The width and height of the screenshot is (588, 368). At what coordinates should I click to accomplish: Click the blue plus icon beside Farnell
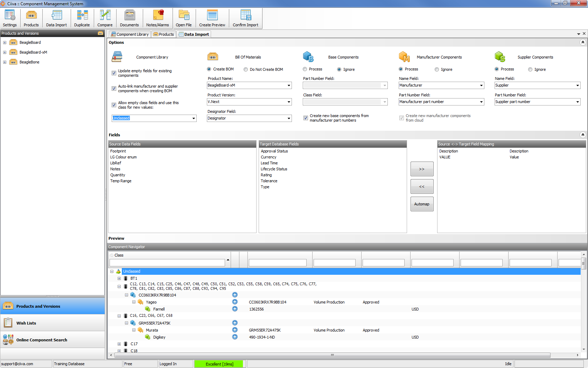click(x=235, y=309)
